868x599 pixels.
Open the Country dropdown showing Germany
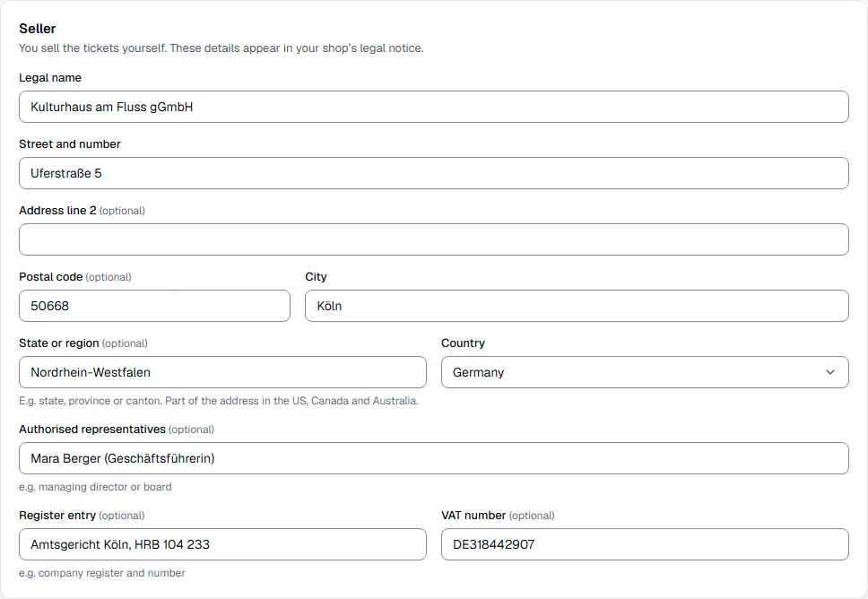645,372
